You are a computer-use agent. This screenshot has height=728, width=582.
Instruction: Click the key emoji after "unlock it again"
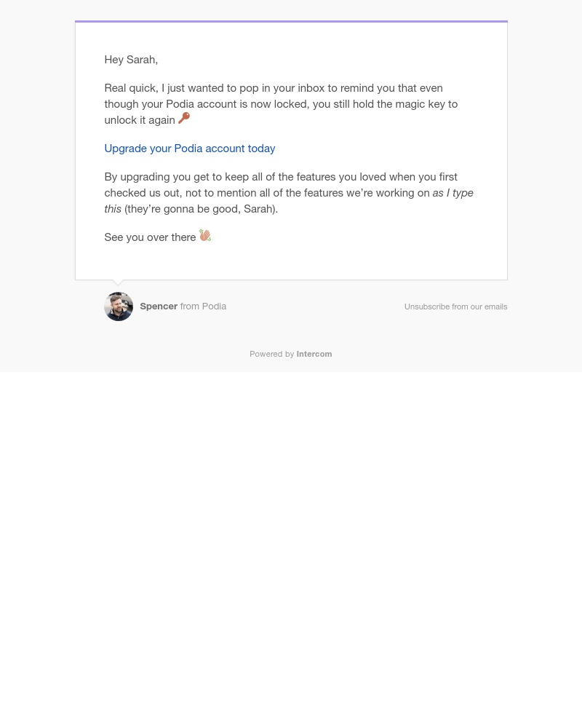(x=184, y=118)
